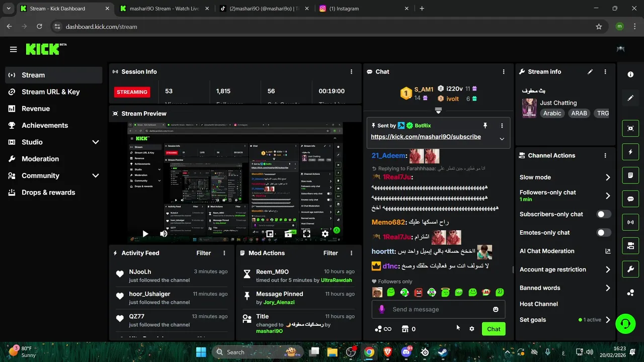
Task: Expand Account age restriction options
Action: pos(607,269)
